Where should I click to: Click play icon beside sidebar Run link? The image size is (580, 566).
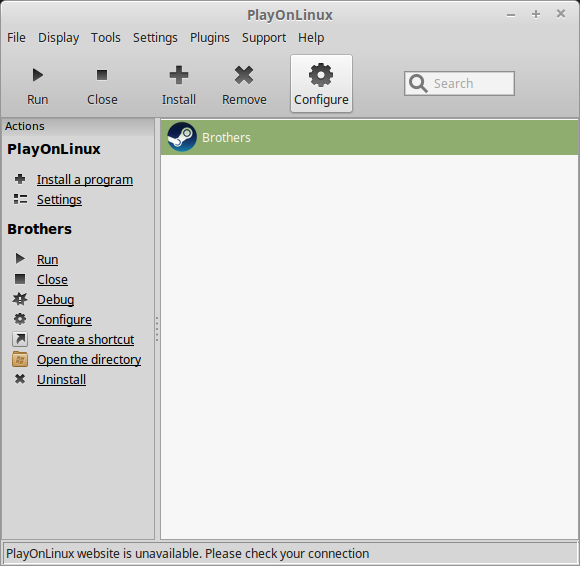[x=20, y=259]
